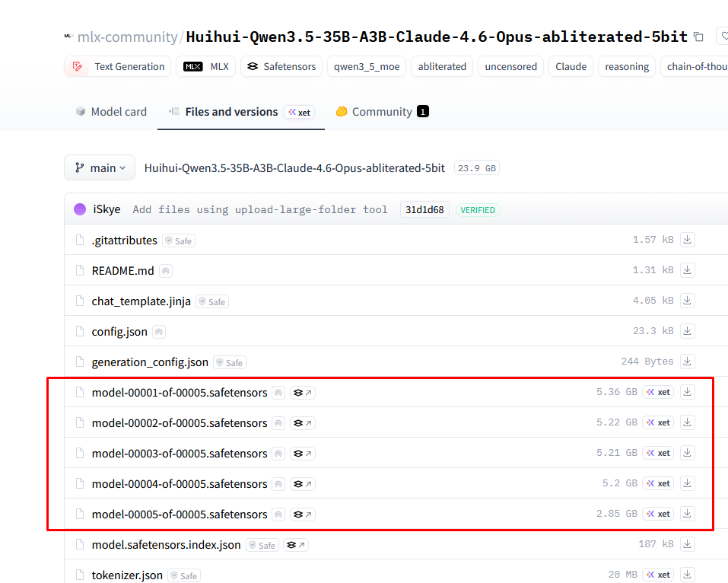Click scan icon beside model-00001 shard name
Screen dimensions: 728x583
pos(278,393)
